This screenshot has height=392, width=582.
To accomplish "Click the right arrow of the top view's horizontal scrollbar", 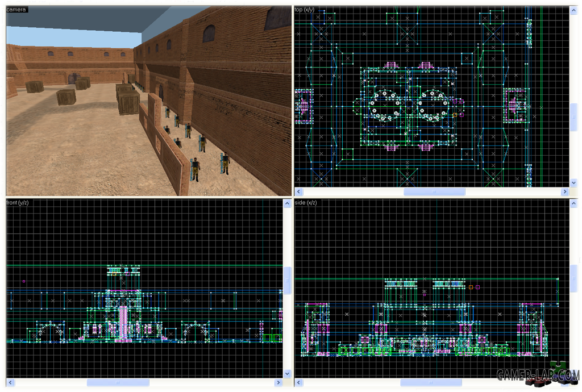I will [565, 191].
